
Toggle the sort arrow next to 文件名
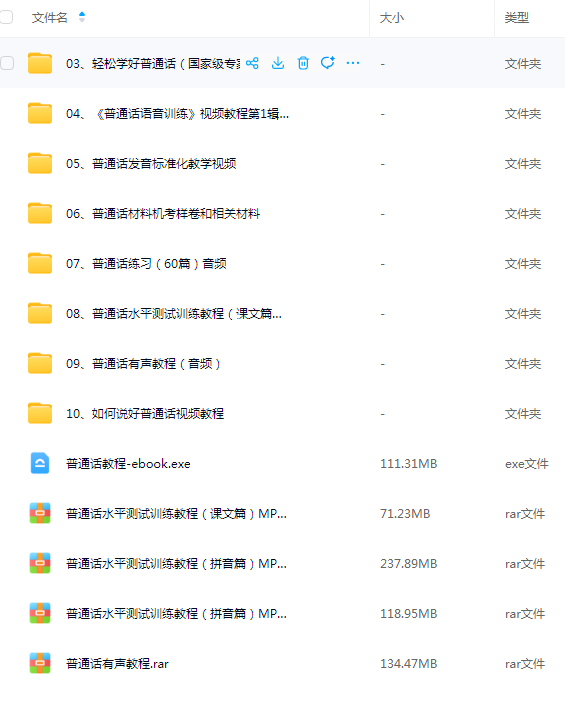tap(82, 17)
